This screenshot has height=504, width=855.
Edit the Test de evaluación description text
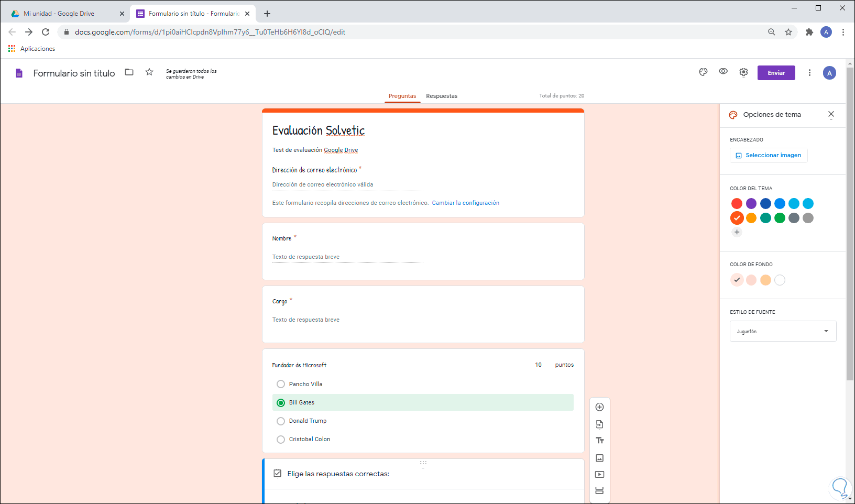point(315,150)
